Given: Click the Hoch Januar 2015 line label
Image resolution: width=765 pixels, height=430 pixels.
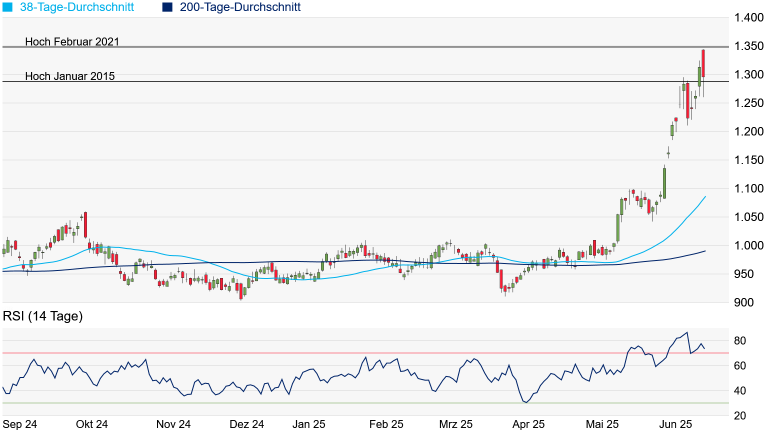Looking at the screenshot, I should point(69,75).
